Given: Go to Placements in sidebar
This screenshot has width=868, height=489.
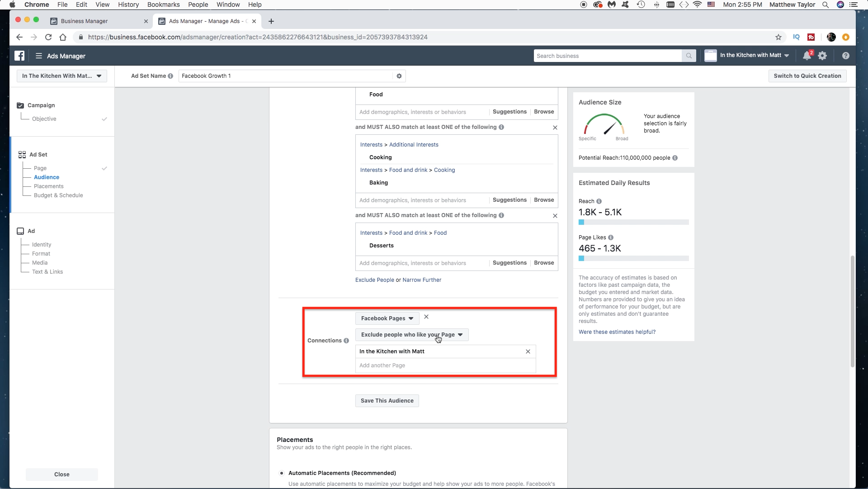Looking at the screenshot, I should [x=49, y=186].
